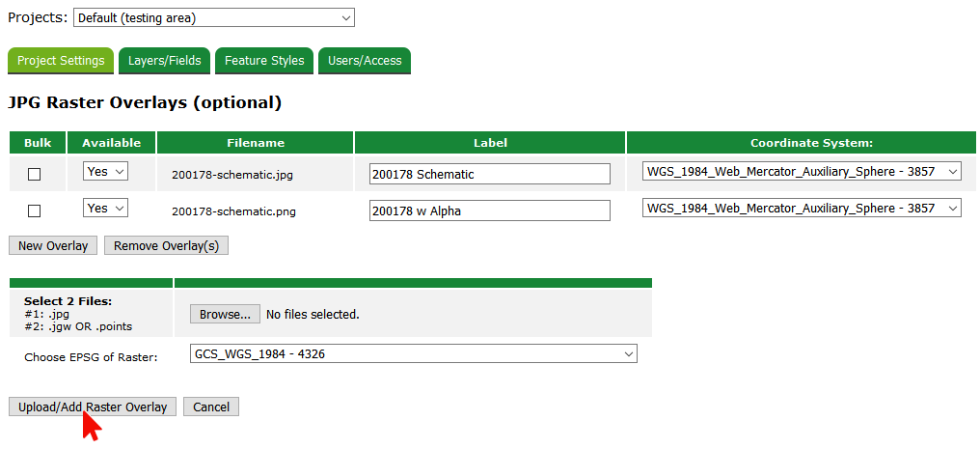Expand Available dropdown for the png overlay
The width and height of the screenshot is (980, 449).
pyautogui.click(x=105, y=209)
